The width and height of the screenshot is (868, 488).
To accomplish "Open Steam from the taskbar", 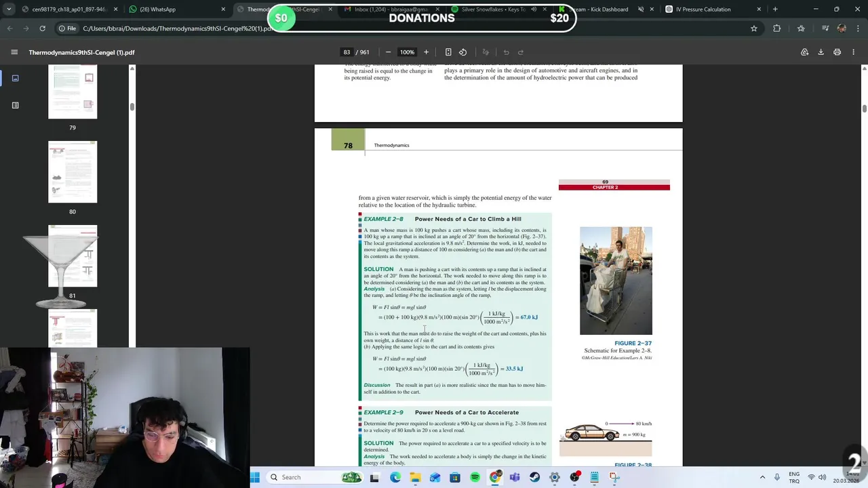I will pos(534,477).
